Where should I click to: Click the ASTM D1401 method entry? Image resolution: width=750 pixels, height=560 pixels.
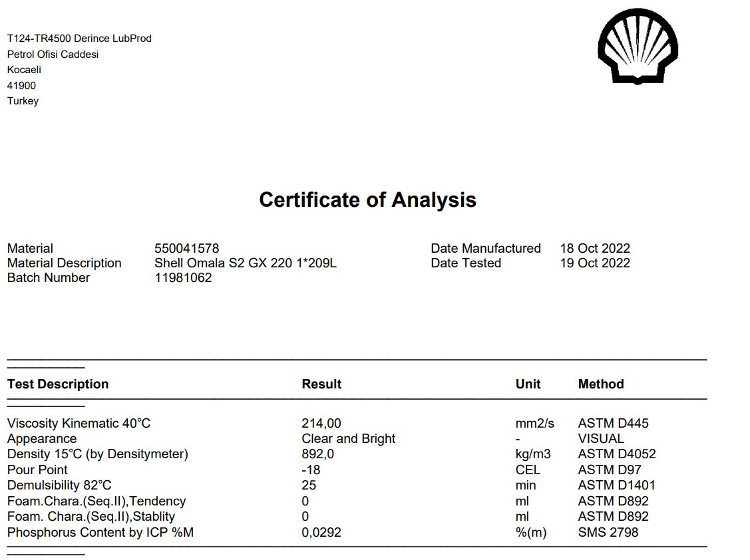pyautogui.click(x=616, y=486)
